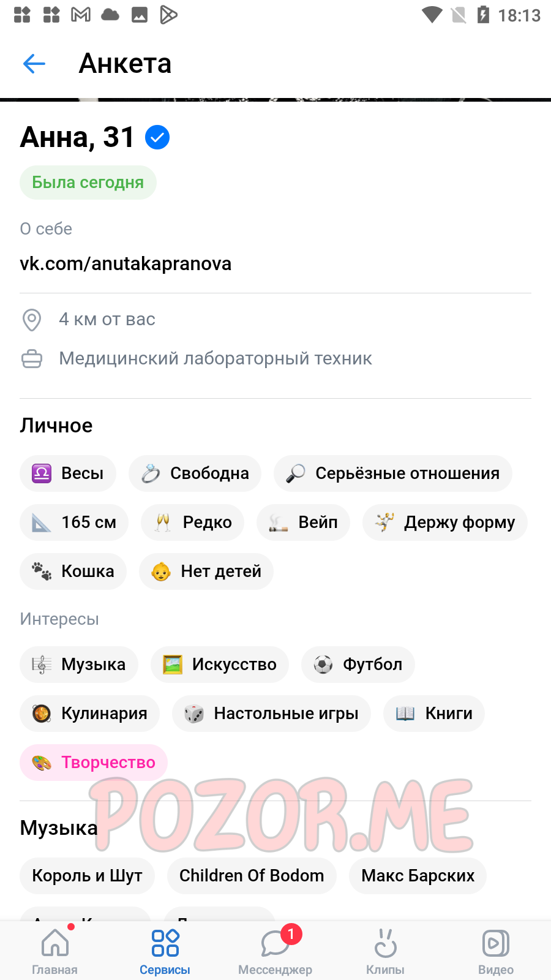Image resolution: width=551 pixels, height=980 pixels.
Task: Open the vk.com/anutakapranova profile link
Action: pyautogui.click(x=126, y=264)
